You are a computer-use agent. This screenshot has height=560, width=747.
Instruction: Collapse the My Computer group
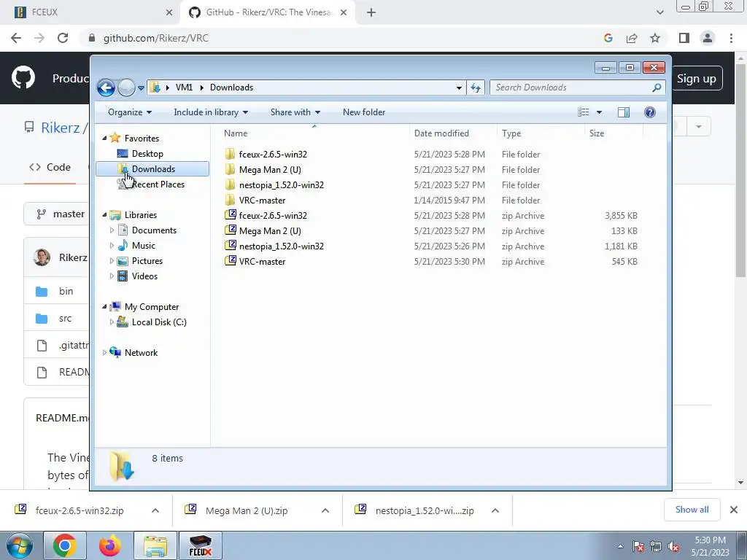click(105, 307)
